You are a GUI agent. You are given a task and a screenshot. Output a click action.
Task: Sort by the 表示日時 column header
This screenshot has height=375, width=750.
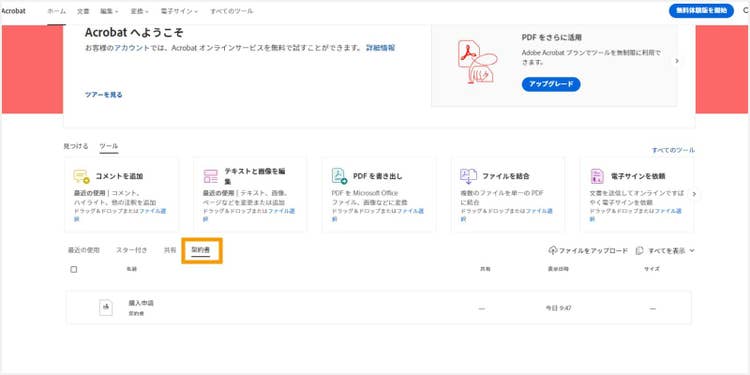558,269
